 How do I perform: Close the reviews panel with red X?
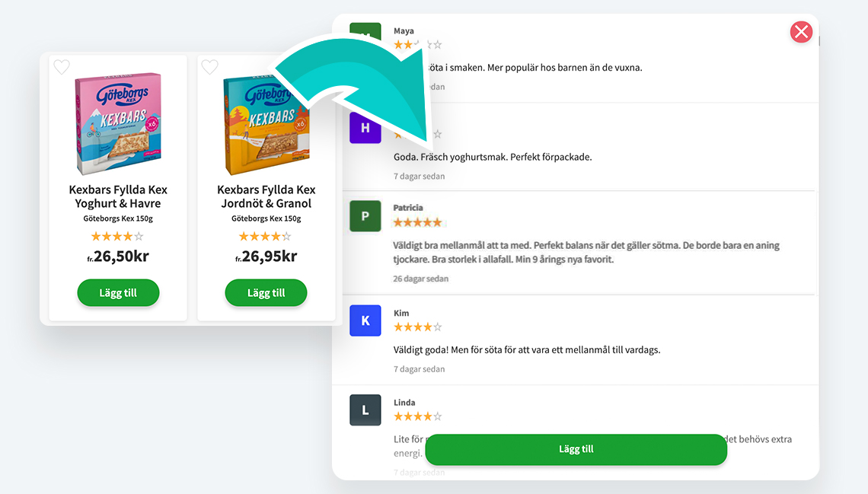pos(801,31)
